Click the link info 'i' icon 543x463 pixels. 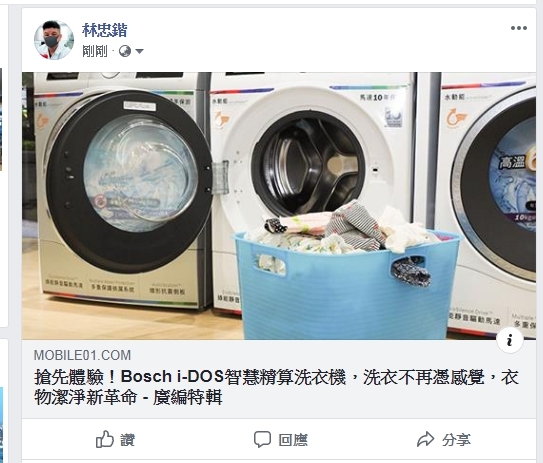[x=509, y=341]
